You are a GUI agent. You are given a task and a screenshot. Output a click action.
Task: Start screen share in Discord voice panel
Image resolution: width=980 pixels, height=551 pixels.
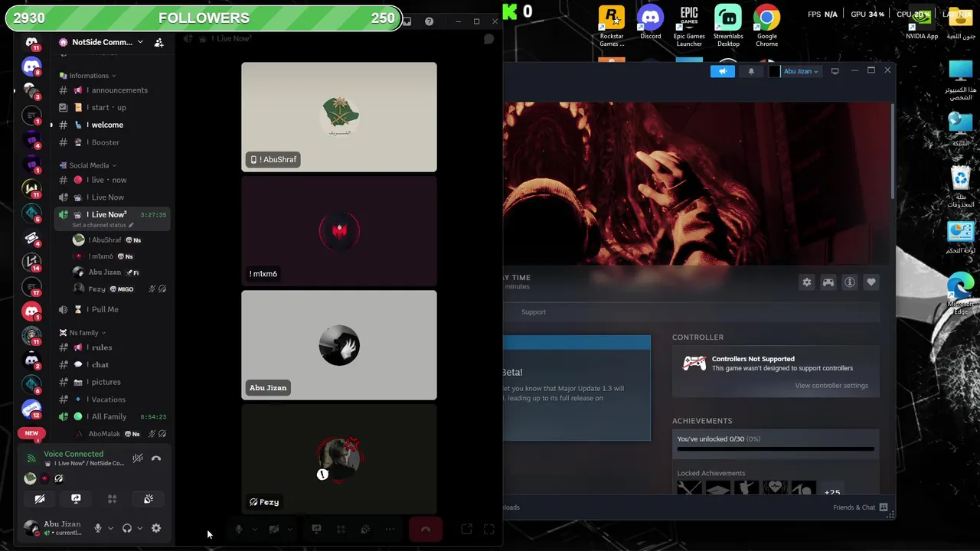pyautogui.click(x=76, y=499)
